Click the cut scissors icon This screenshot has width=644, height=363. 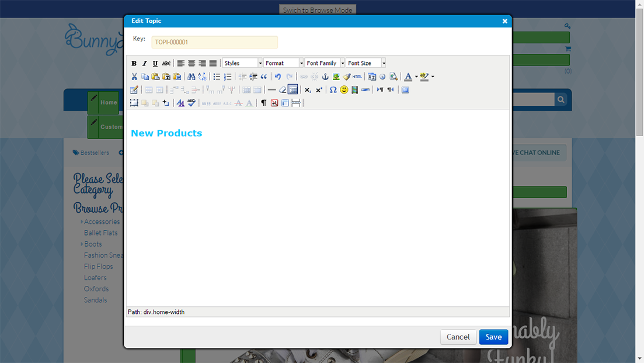(134, 77)
